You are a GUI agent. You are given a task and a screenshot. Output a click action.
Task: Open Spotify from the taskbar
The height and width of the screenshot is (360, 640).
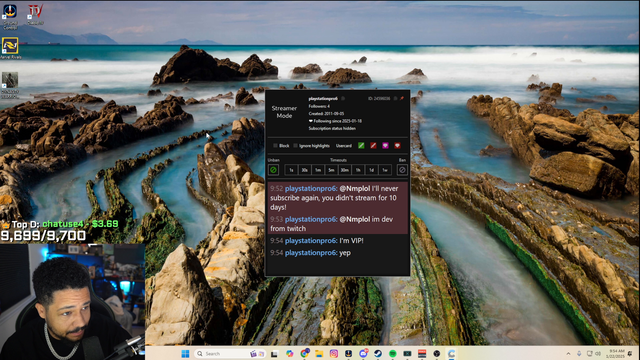(393, 354)
